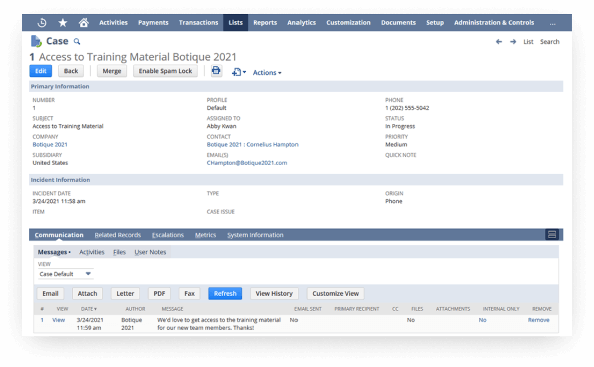
Task: Select the Messages subtab
Action: [54, 252]
